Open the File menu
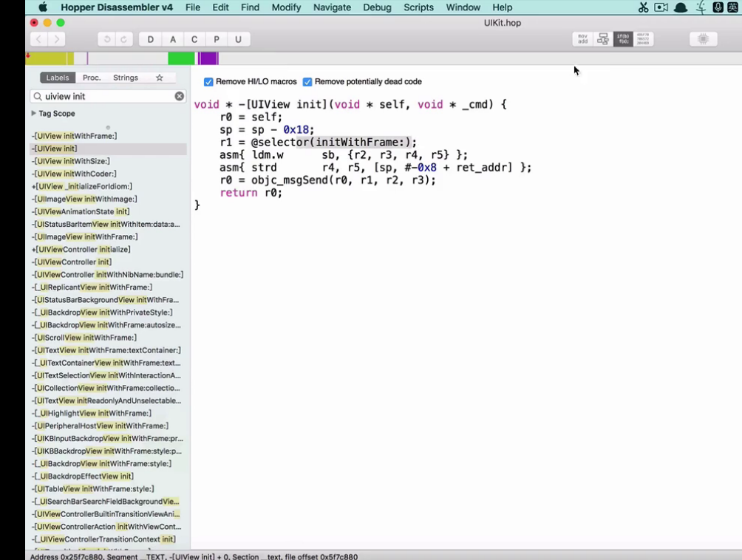This screenshot has height=560, width=742. pyautogui.click(x=193, y=7)
